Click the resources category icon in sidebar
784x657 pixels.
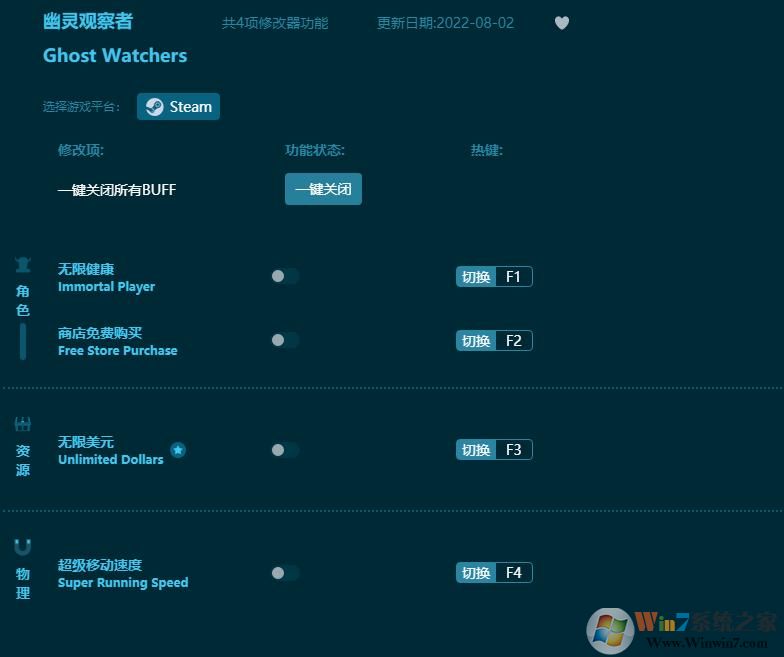23,424
